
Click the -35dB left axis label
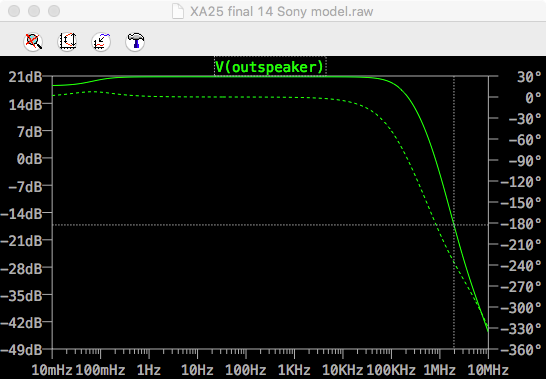tap(21, 295)
